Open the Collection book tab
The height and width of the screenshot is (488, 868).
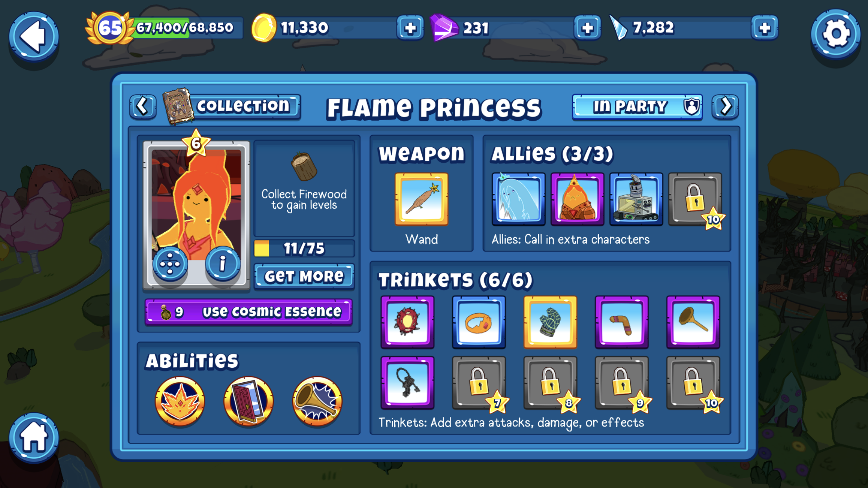pos(232,106)
